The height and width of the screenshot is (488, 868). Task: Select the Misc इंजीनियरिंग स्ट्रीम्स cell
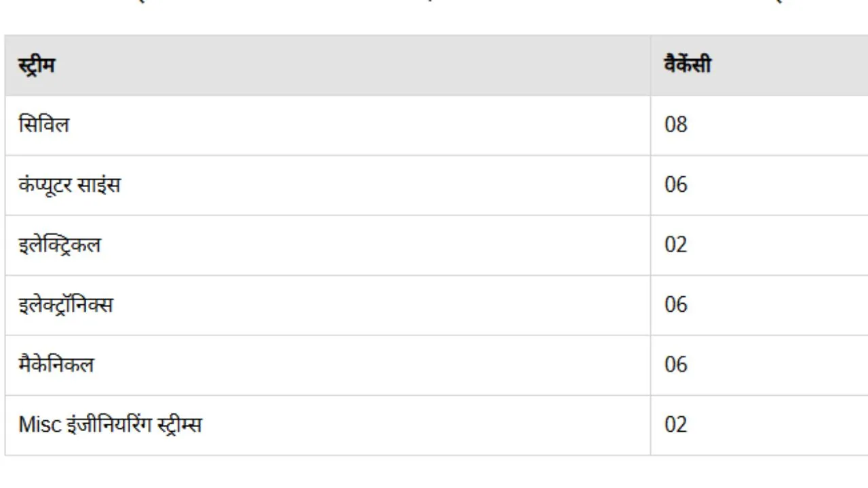328,425
